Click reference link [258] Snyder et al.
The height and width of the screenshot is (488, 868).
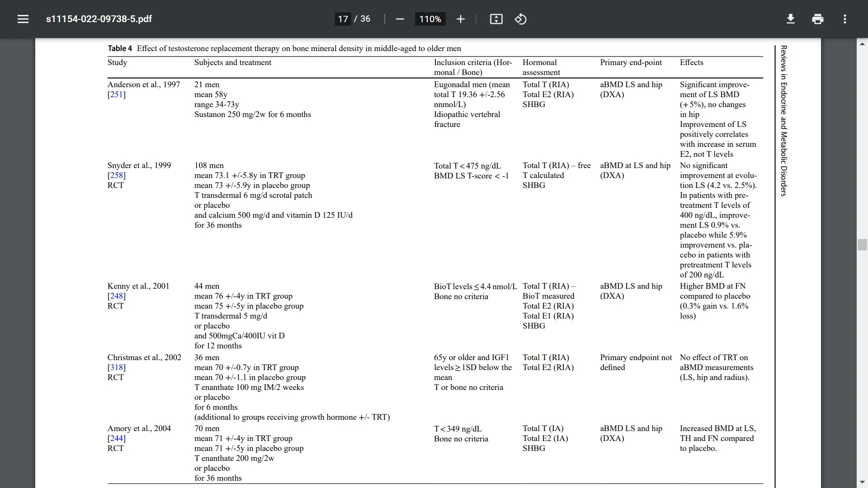click(x=116, y=175)
